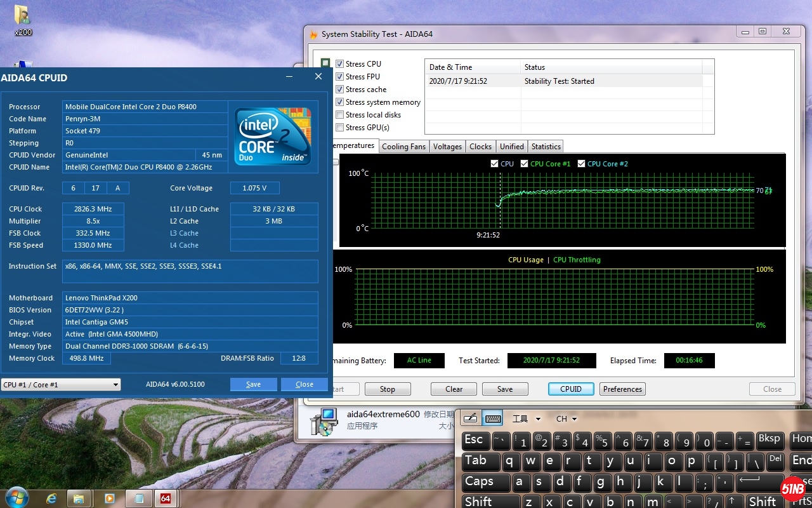Open the Preferences dialog button
The height and width of the screenshot is (508, 812).
(622, 389)
